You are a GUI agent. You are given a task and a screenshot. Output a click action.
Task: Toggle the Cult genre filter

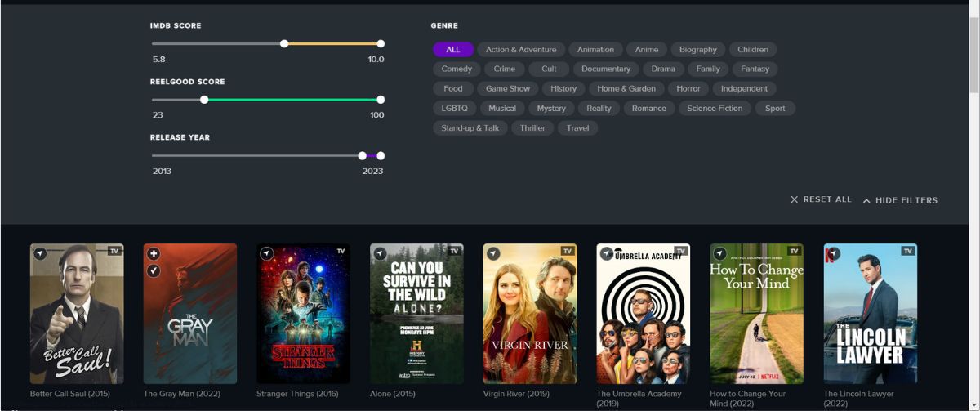click(549, 69)
